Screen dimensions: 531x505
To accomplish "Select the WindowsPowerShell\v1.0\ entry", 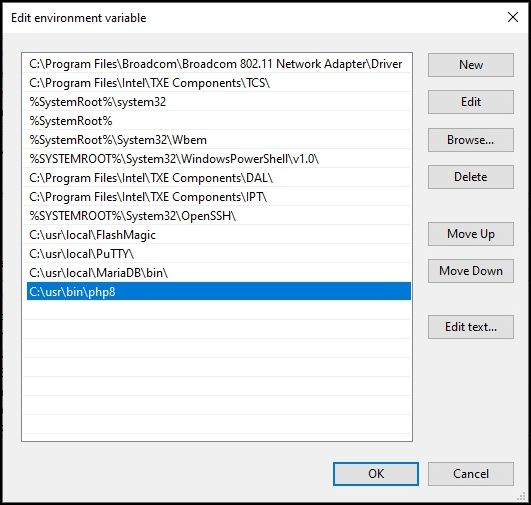I will [x=219, y=159].
